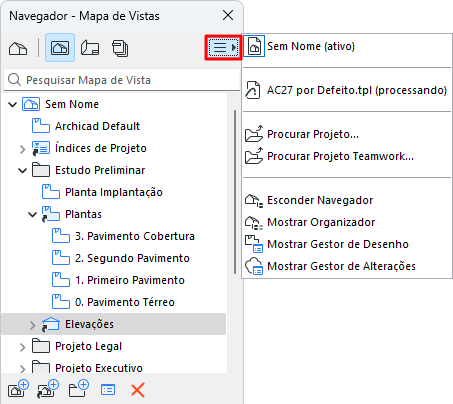Click the tree's vertical scrollbar

pyautogui.click(x=235, y=192)
